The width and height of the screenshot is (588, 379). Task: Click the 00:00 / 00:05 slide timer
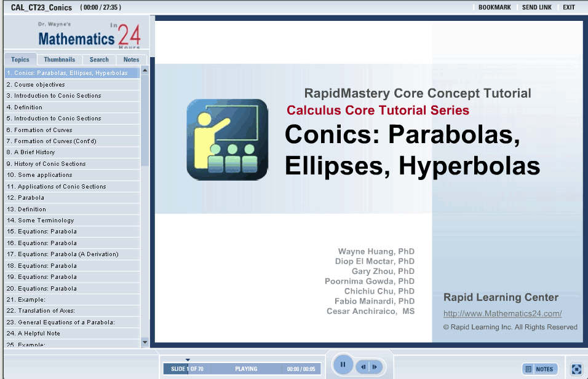[301, 369]
